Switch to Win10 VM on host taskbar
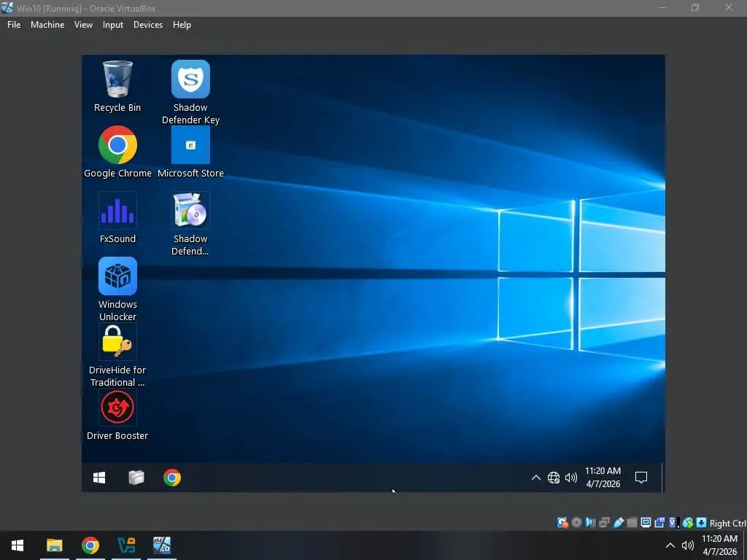The height and width of the screenshot is (560, 747). pyautogui.click(x=162, y=545)
